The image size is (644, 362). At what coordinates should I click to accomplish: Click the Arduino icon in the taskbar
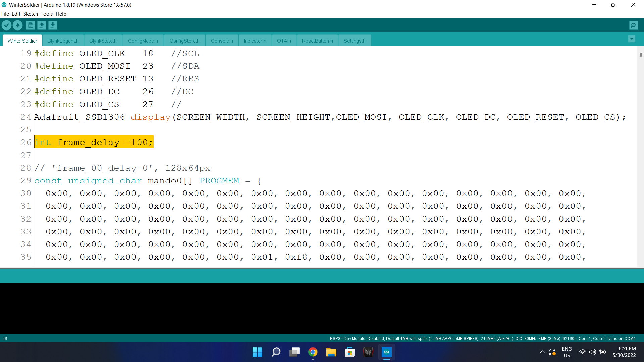pos(387,352)
